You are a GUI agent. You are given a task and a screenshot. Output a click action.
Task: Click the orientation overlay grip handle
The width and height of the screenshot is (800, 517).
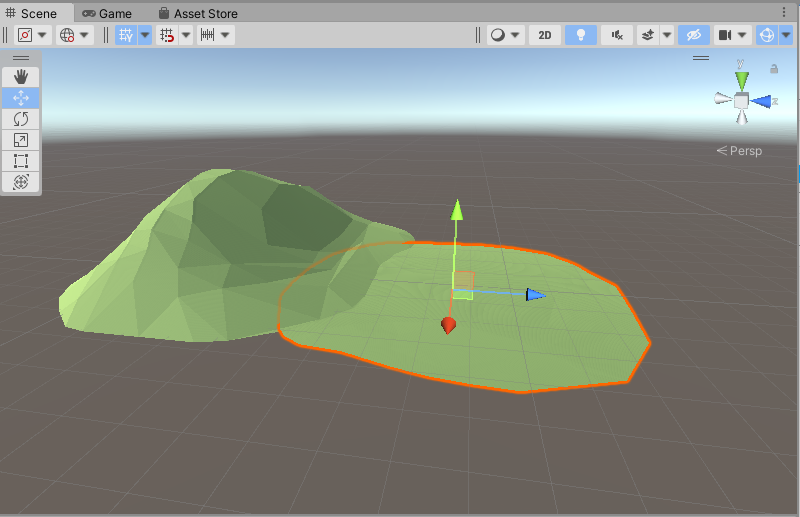pos(701,58)
